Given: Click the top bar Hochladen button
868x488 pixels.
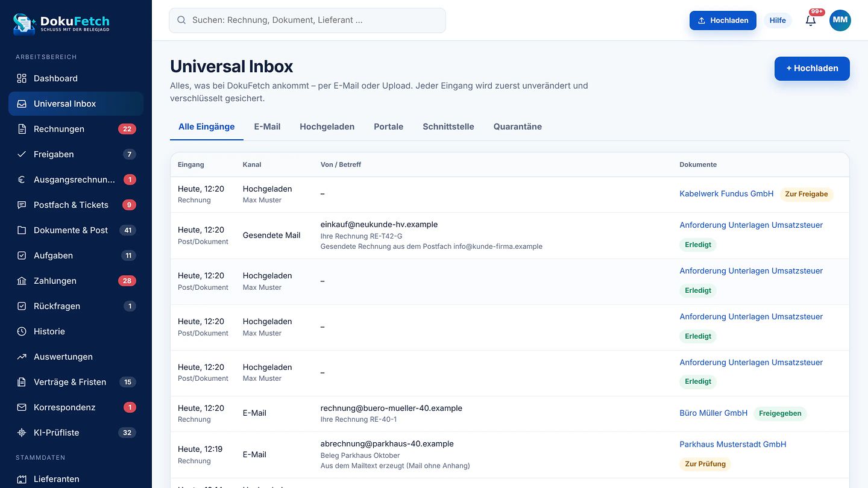Looking at the screenshot, I should coord(723,20).
